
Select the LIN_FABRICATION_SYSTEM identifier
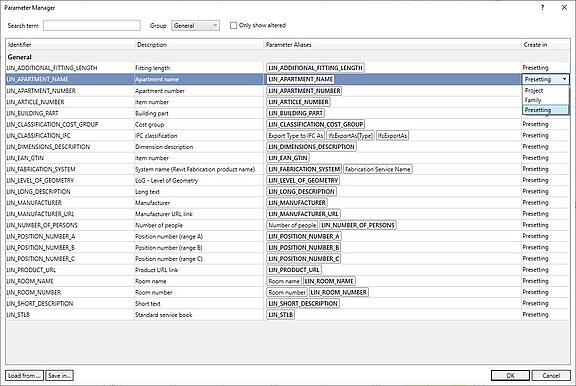click(41, 169)
